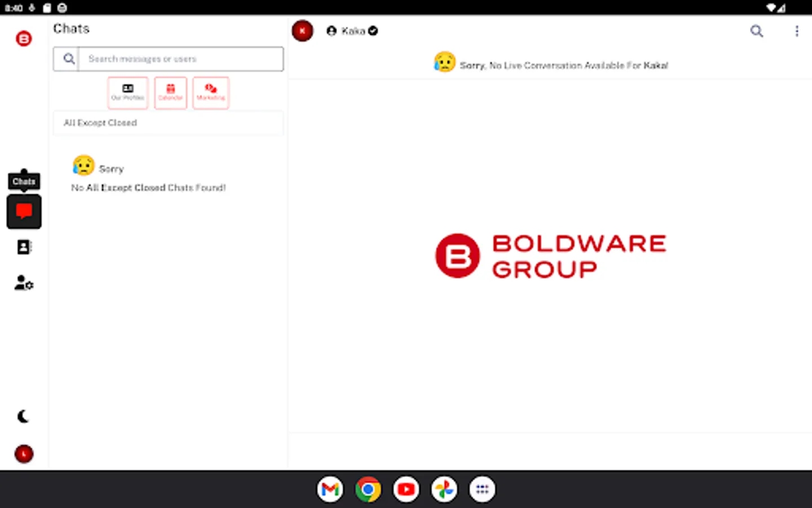Click the verified badge next to Kaka
Screen dimensions: 812x508
373,31
